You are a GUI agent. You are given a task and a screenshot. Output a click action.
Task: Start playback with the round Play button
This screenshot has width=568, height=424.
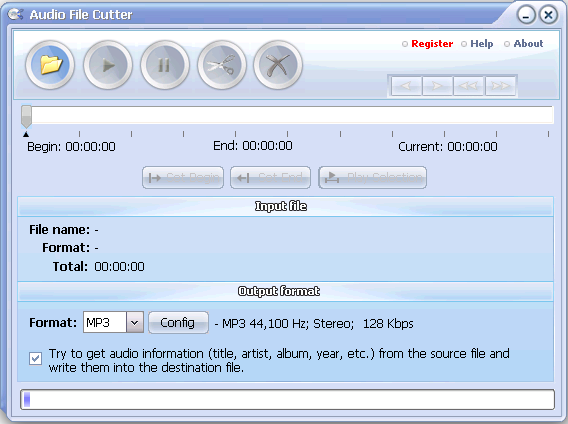(108, 65)
